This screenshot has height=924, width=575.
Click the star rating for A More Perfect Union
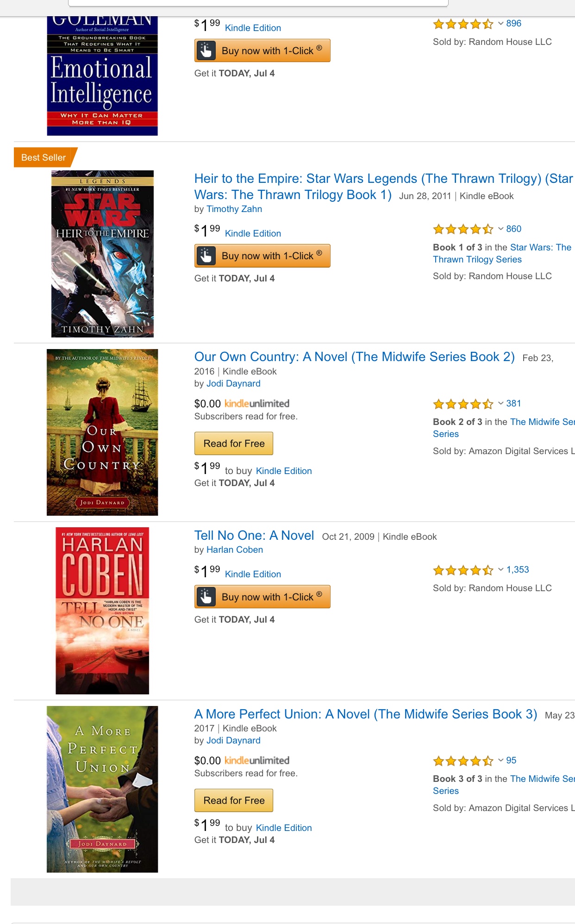[x=463, y=761]
